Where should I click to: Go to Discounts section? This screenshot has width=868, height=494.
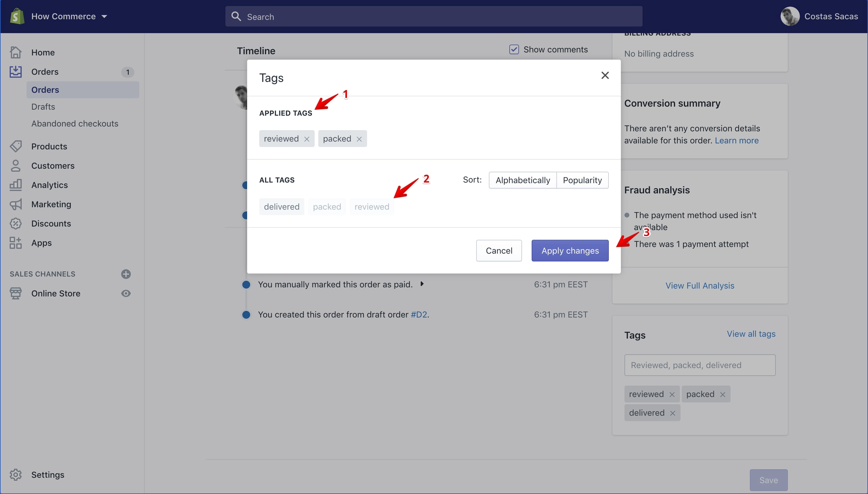click(x=51, y=224)
